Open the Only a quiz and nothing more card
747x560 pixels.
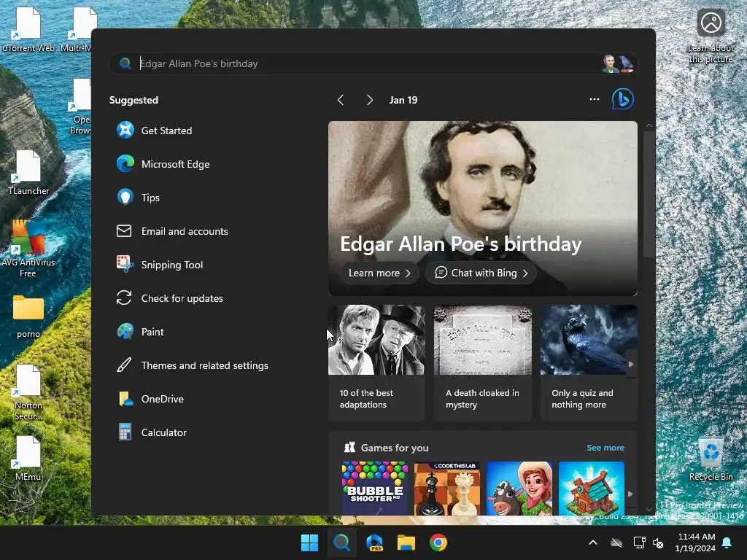[x=589, y=363]
